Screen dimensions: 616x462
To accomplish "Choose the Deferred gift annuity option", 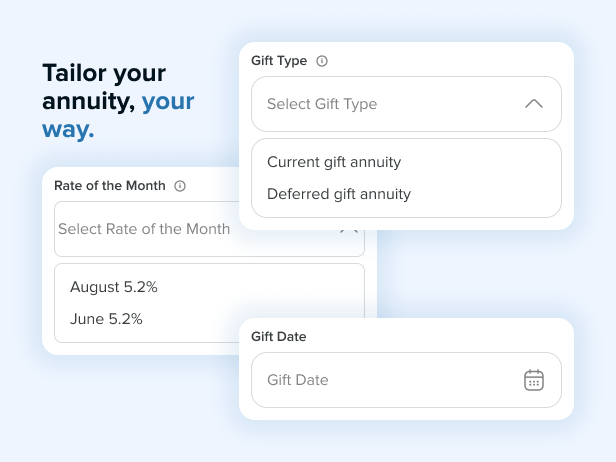I will [339, 194].
